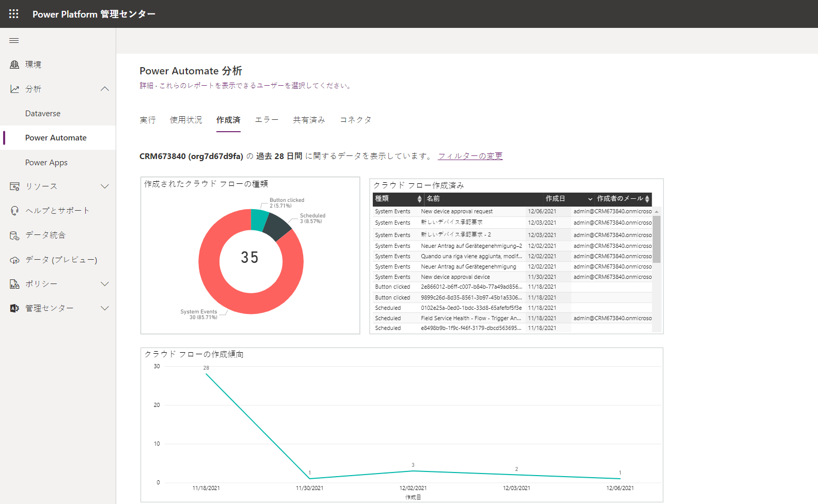Switch to the コネクタ tab
Viewport: 818px width, 504px height.
355,120
